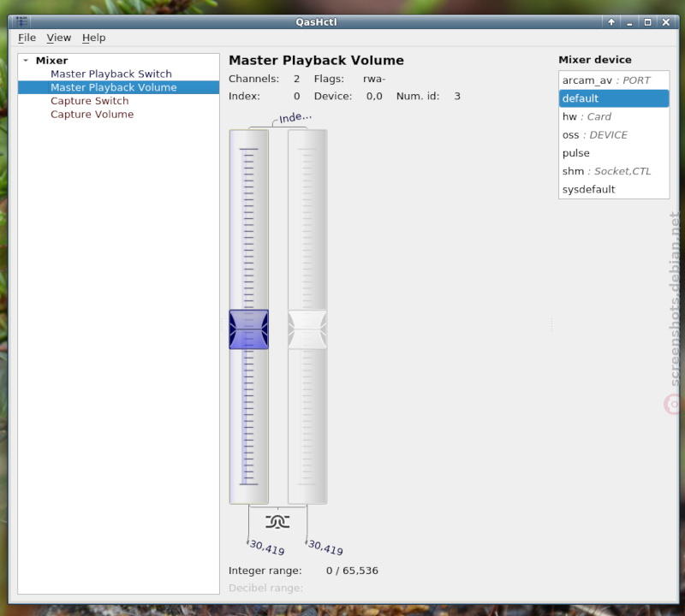Click the Flags value rwa-

pos(374,79)
